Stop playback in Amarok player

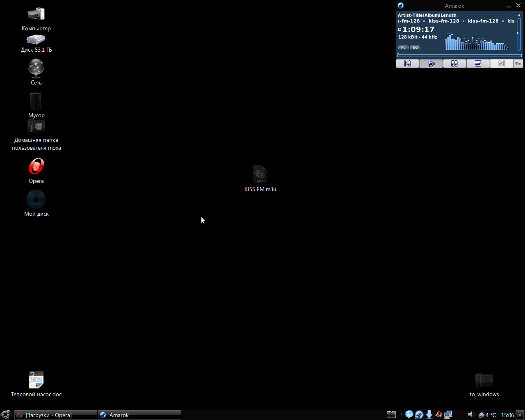(478, 64)
